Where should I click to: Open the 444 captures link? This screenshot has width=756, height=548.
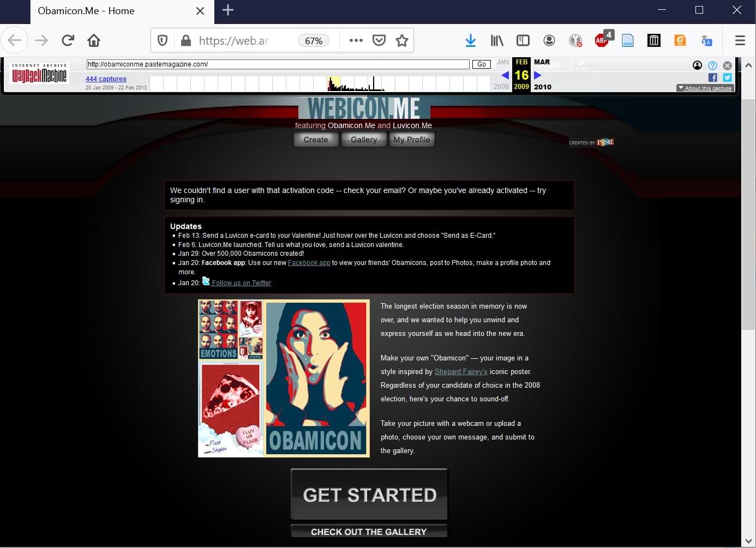point(106,79)
